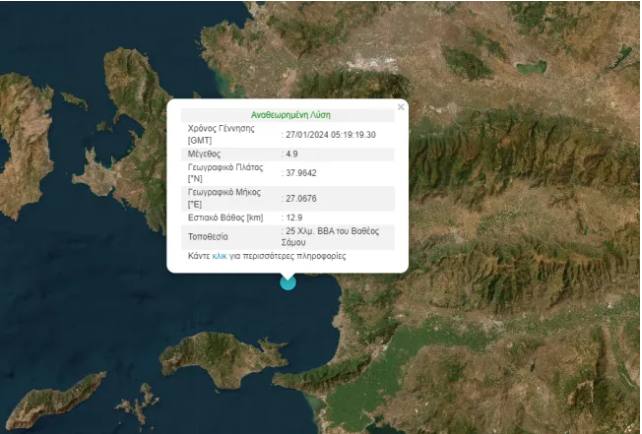Screen dimensions: 642x434
Task: Click the 'Γεωγραφικό Μήκος [°E]' label
Action: [224, 198]
